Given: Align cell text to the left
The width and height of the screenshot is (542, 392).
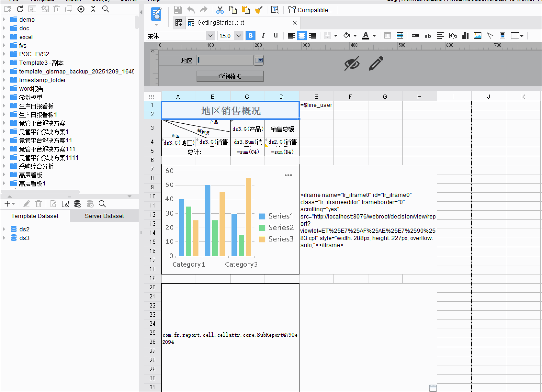Looking at the screenshot, I should 291,36.
